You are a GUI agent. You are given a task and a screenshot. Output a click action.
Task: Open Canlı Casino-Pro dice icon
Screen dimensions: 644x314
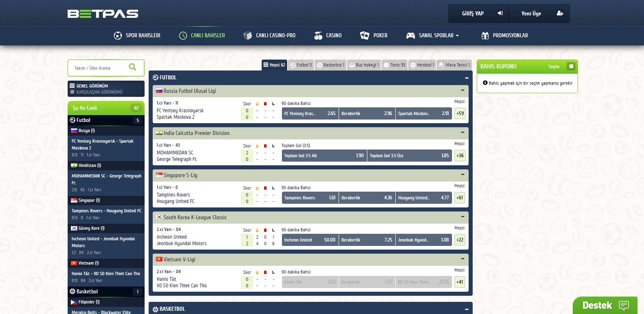[247, 36]
